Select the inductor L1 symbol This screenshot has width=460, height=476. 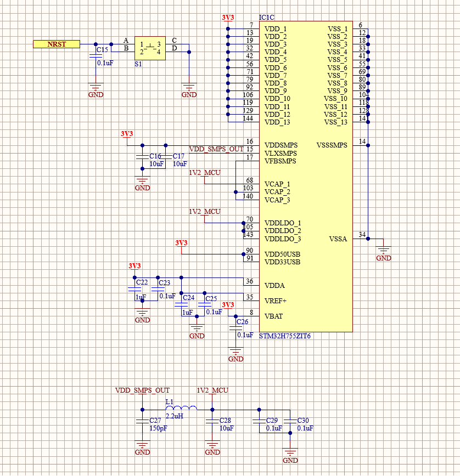point(181,408)
